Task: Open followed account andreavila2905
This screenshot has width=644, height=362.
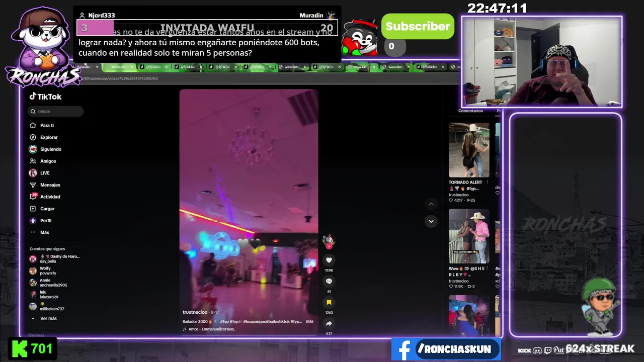Action: [53, 283]
